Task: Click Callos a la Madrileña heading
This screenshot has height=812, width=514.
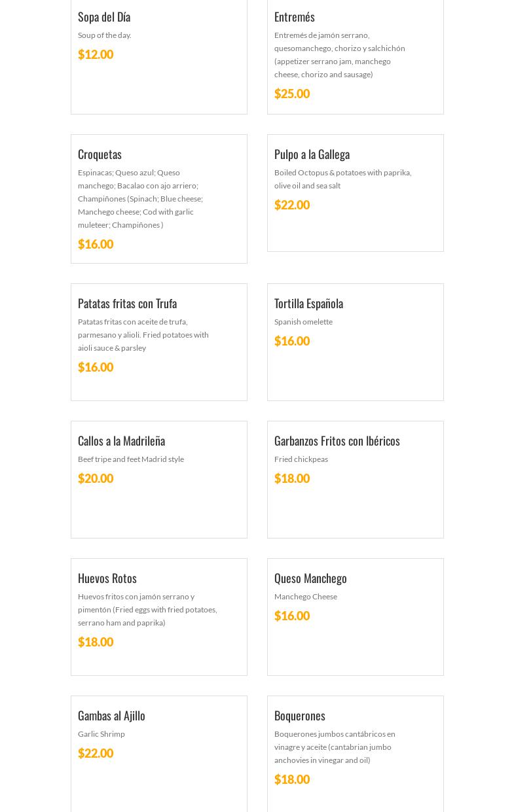Action: (121, 441)
